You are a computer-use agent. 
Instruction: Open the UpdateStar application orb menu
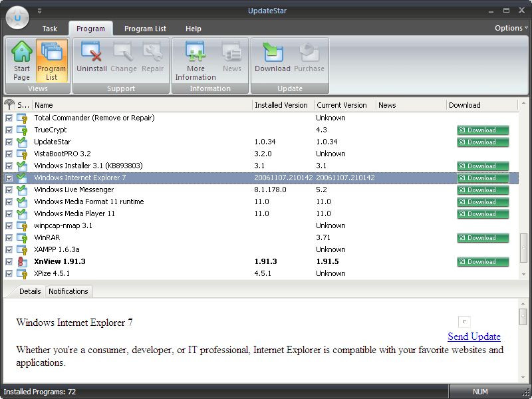click(18, 18)
